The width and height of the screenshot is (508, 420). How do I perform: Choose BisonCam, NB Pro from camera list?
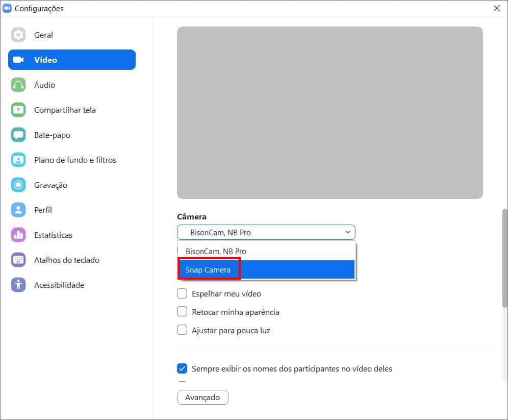[x=266, y=251]
